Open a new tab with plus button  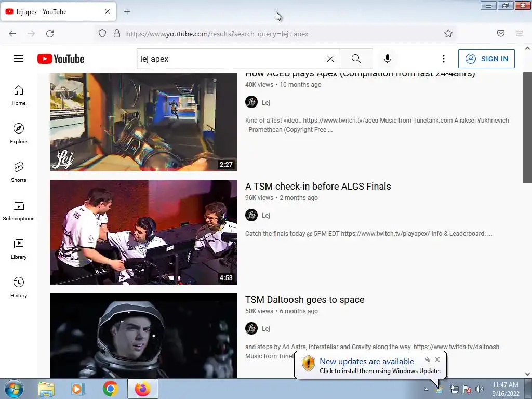pyautogui.click(x=127, y=12)
